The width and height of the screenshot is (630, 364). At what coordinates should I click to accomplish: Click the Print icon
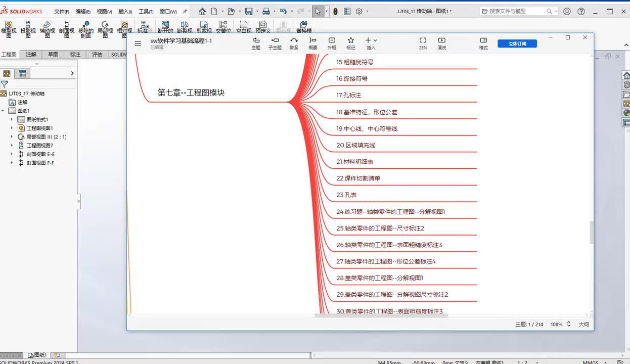click(266, 11)
